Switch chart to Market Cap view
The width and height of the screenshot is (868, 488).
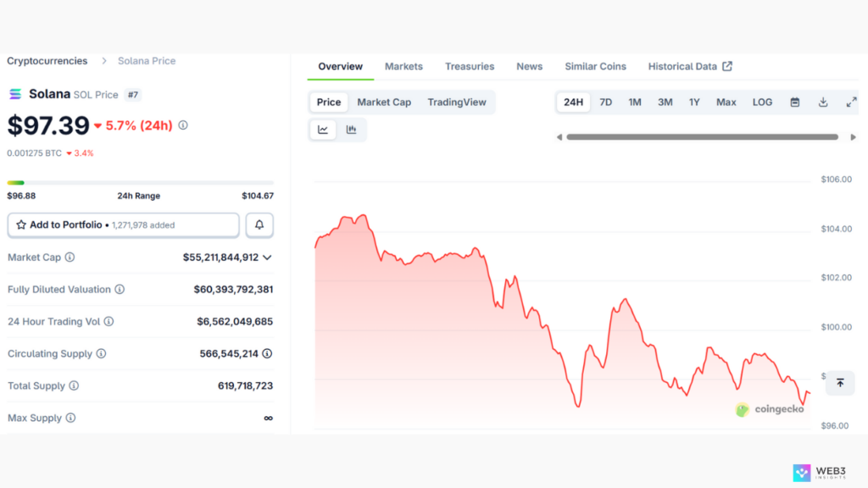(384, 103)
